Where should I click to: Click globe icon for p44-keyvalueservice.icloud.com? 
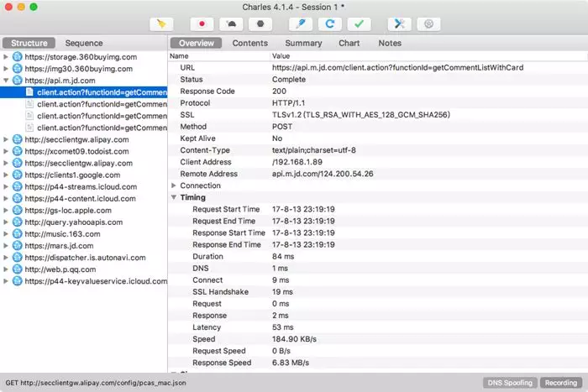[x=18, y=281]
